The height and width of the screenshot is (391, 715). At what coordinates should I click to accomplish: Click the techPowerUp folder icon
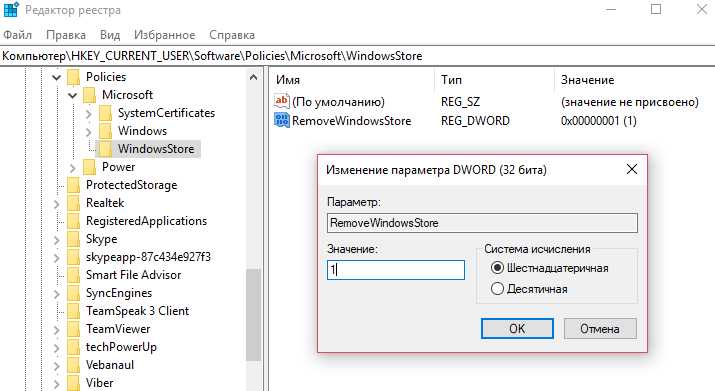[73, 347]
